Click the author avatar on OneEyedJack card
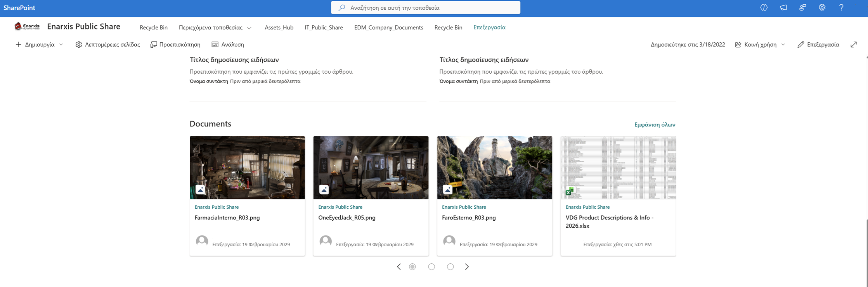 (326, 241)
